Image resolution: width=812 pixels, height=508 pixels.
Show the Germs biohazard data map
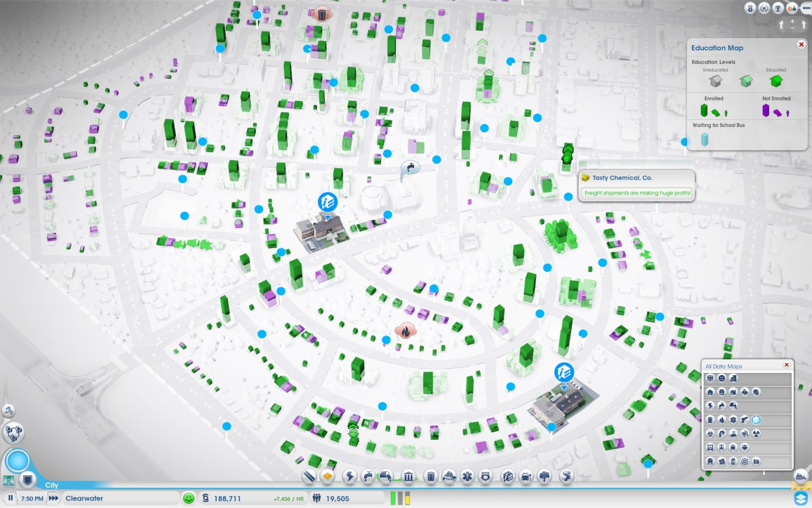[x=710, y=434]
